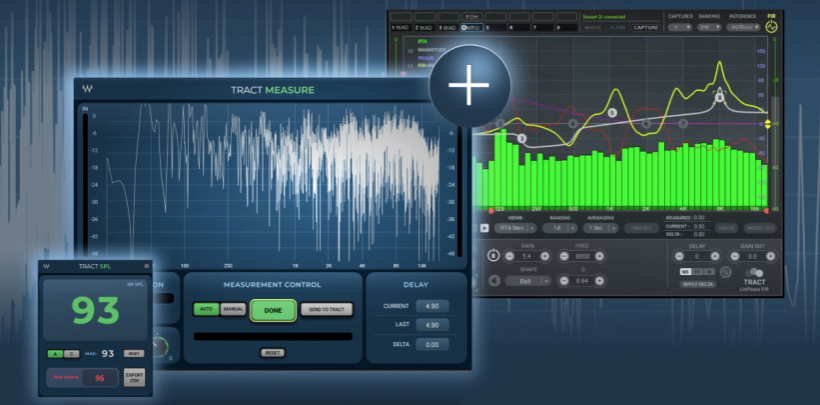This screenshot has height=405, width=820.
Task: Increase Freq with plus button
Action: tap(599, 256)
